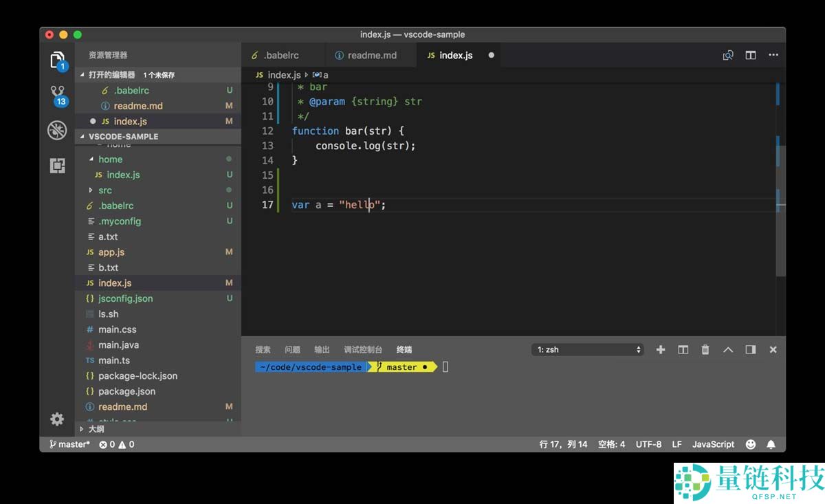Click the open changes icon in editor title
Viewport: 825px width, 504px height.
point(728,56)
